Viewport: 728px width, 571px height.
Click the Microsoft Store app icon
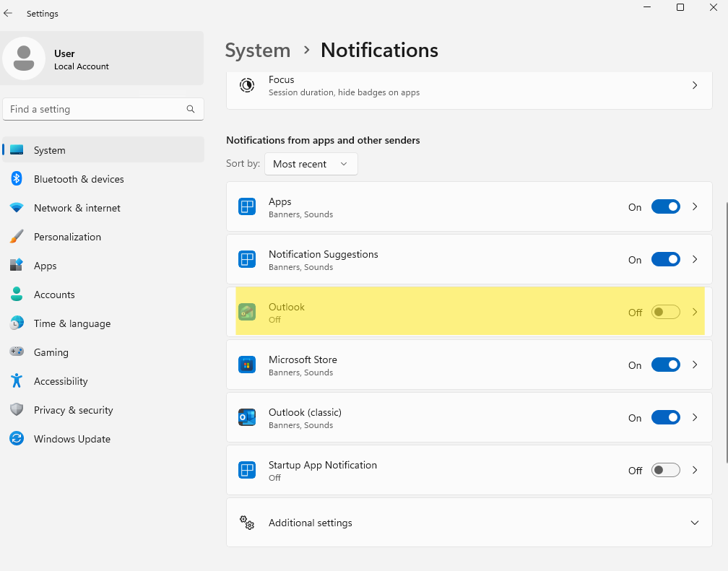[247, 365]
